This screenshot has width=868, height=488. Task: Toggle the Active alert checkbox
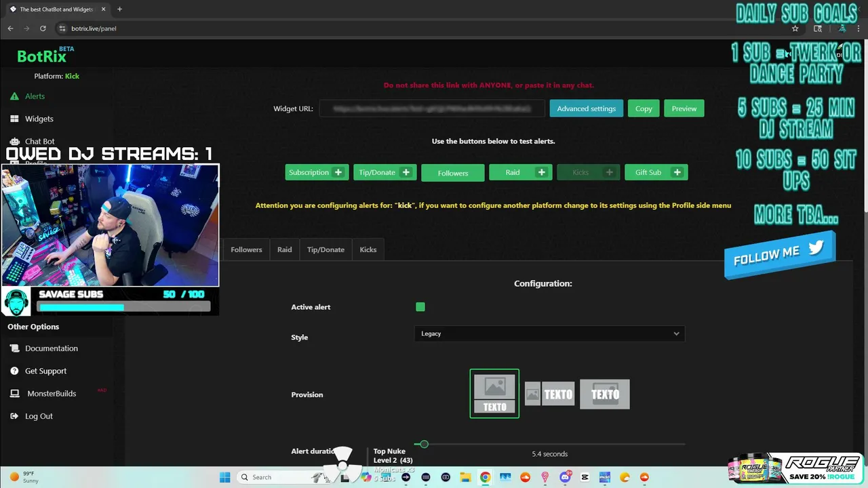pos(420,307)
